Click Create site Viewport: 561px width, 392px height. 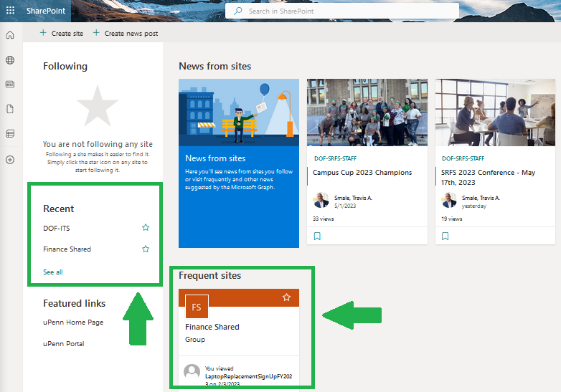click(x=62, y=33)
